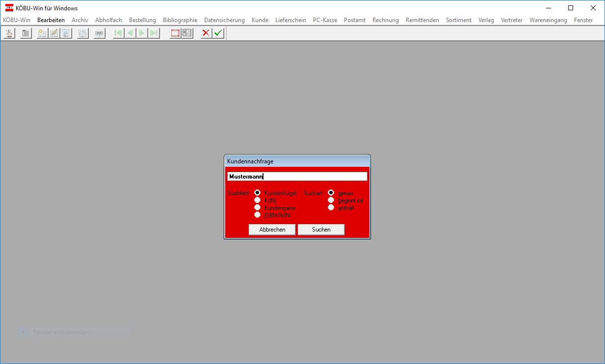Choose the 'genau' search type
The image size is (605, 364).
[331, 193]
